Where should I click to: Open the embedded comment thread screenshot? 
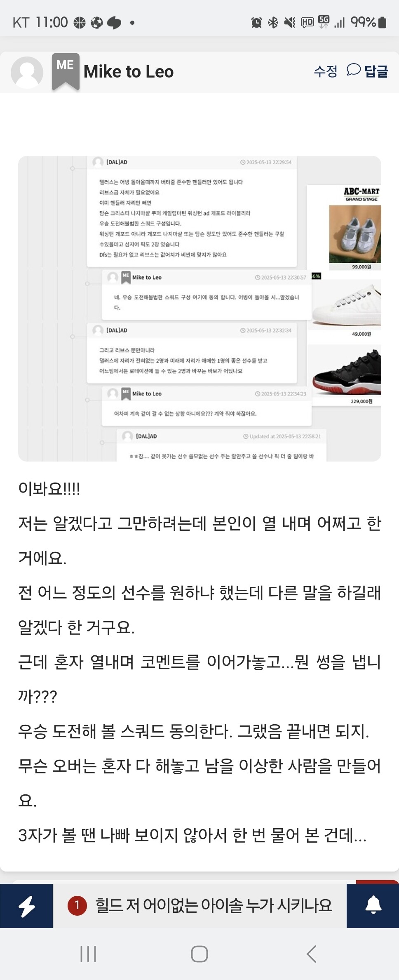point(199,309)
